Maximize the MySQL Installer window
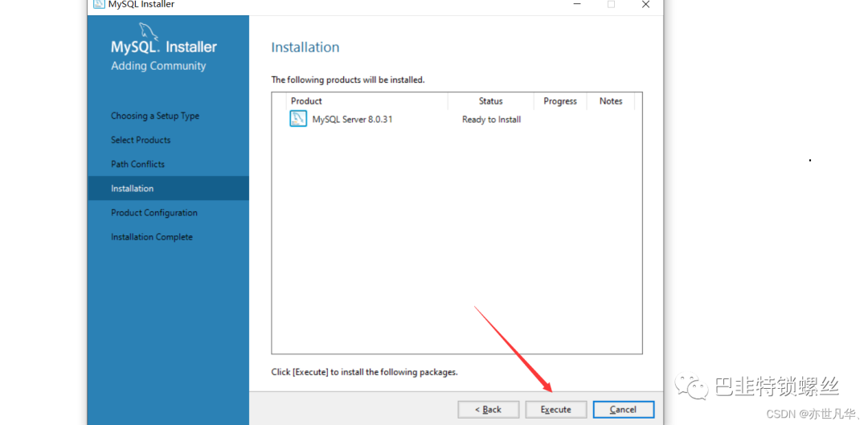This screenshot has height=425, width=868. [x=611, y=5]
